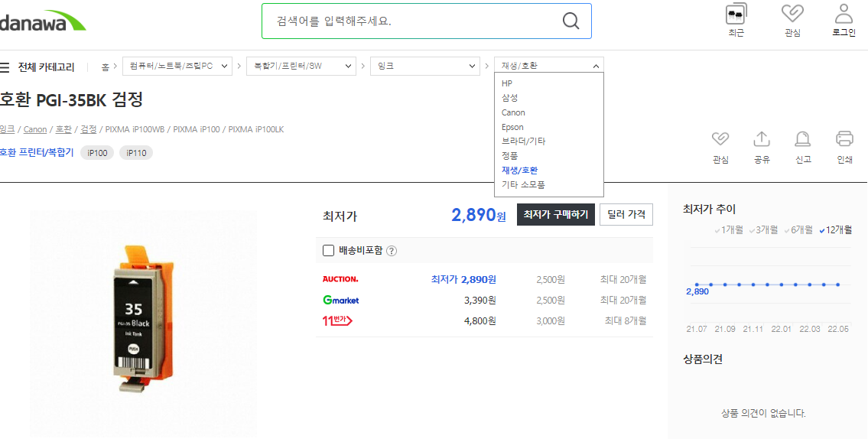The height and width of the screenshot is (439, 868).
Task: Enable the 배송비포함 checkbox
Action: [x=328, y=251]
